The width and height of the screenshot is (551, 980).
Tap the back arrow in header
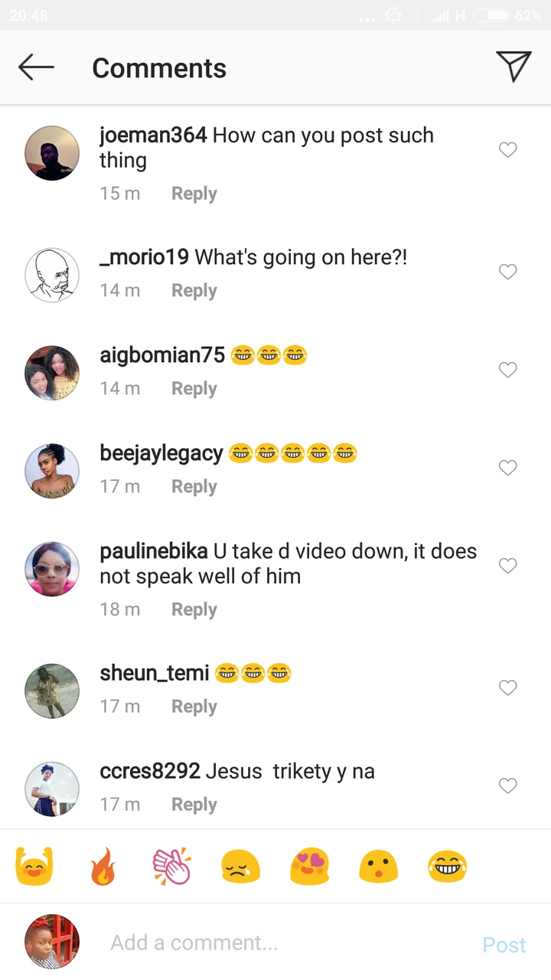[x=36, y=67]
